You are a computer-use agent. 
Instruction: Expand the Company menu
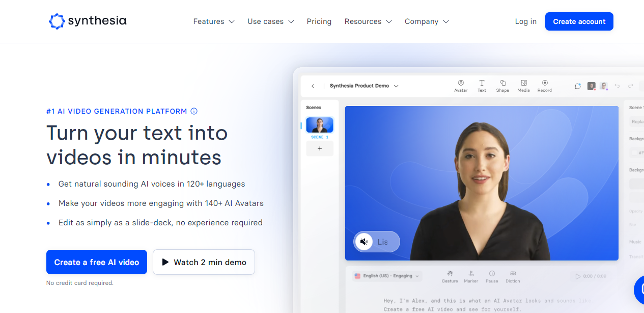tap(427, 21)
